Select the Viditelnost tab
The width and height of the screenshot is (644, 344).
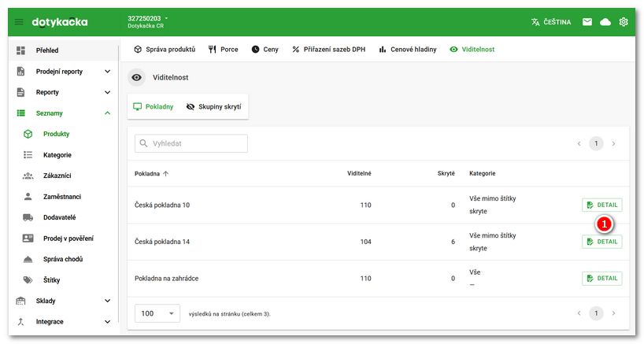472,50
